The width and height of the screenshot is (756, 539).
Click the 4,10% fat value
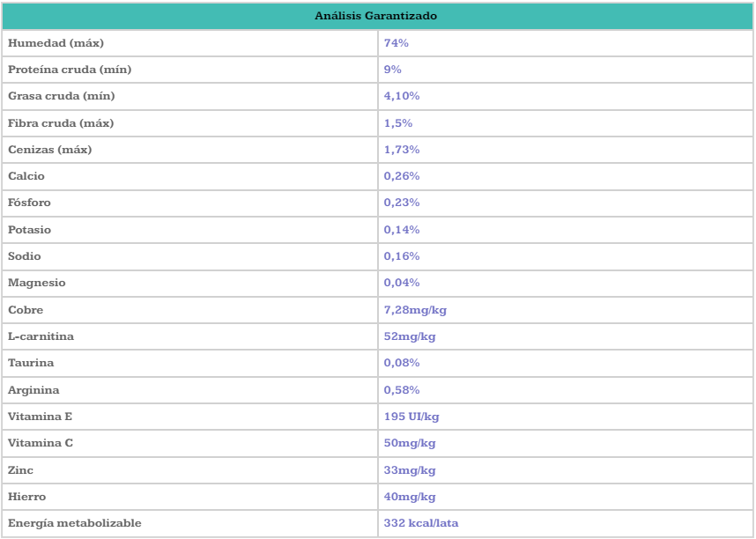coord(402,96)
